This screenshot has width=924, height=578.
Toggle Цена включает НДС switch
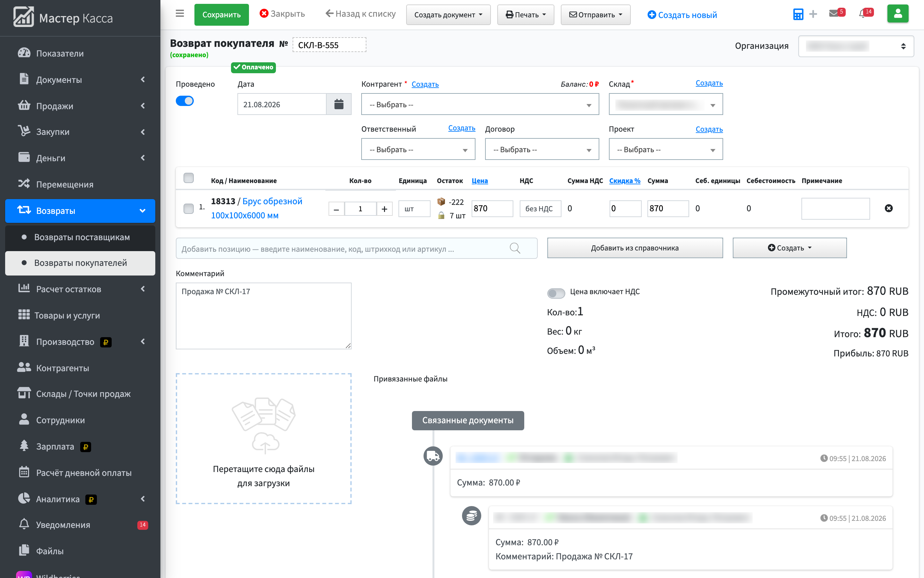(x=556, y=293)
